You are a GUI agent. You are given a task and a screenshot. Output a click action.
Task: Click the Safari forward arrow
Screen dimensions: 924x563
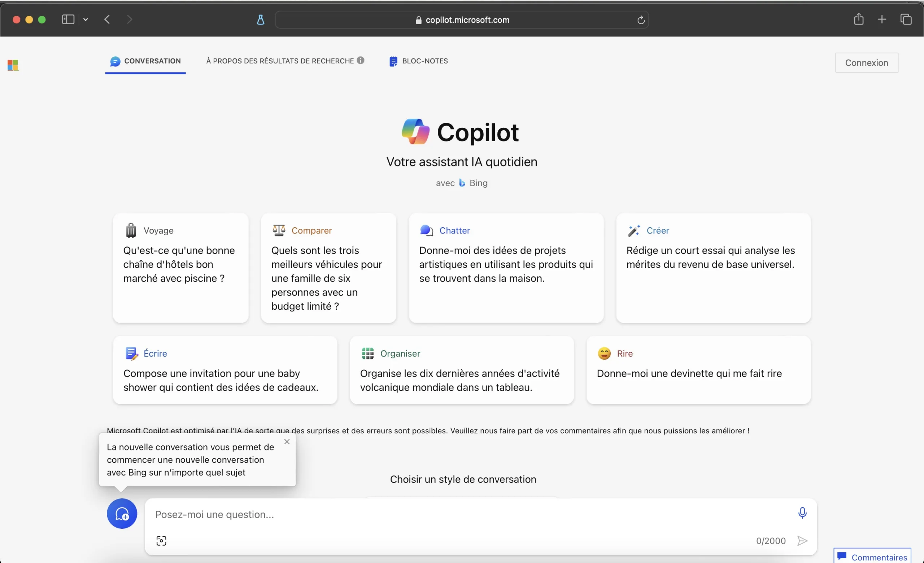129,19
